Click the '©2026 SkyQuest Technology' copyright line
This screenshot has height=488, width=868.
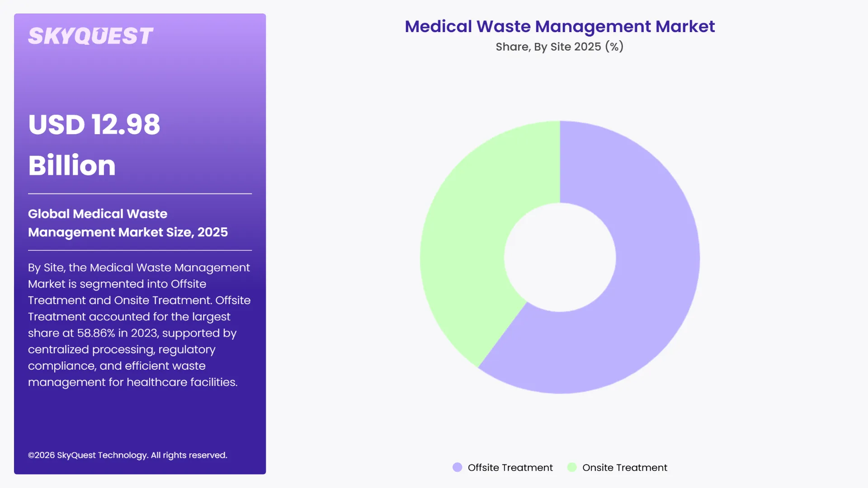point(127,455)
